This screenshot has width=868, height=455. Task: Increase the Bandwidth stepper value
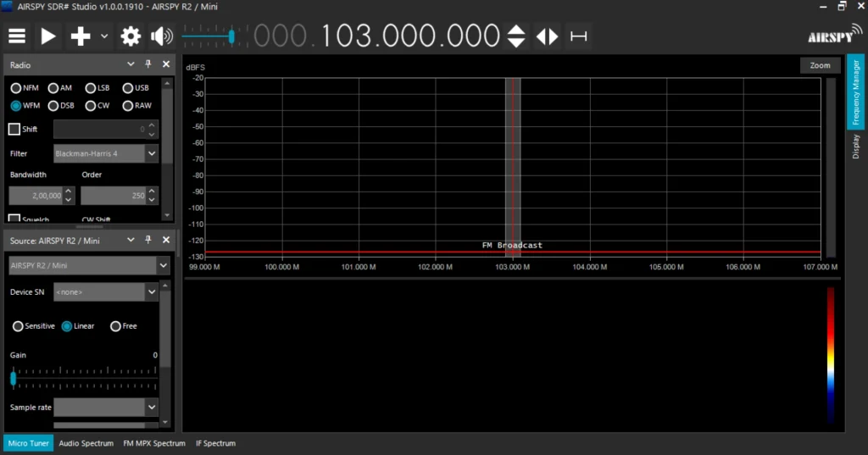(x=68, y=191)
